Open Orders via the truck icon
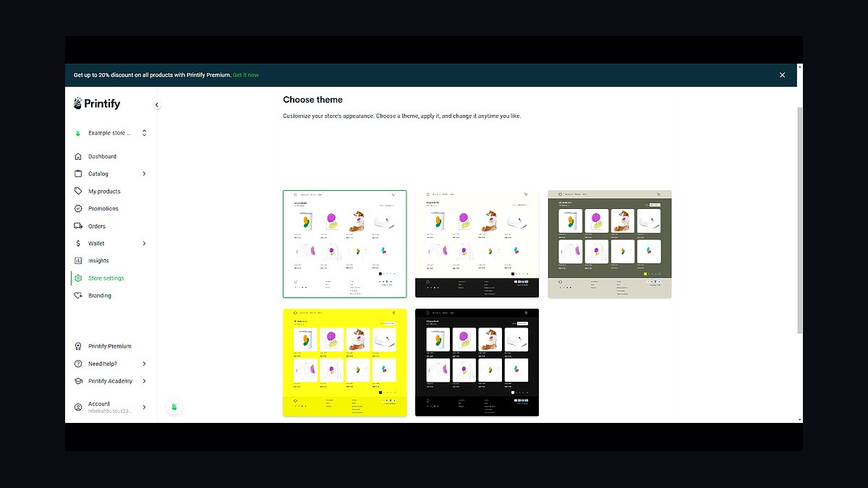Image resolution: width=868 pixels, height=488 pixels. (78, 226)
